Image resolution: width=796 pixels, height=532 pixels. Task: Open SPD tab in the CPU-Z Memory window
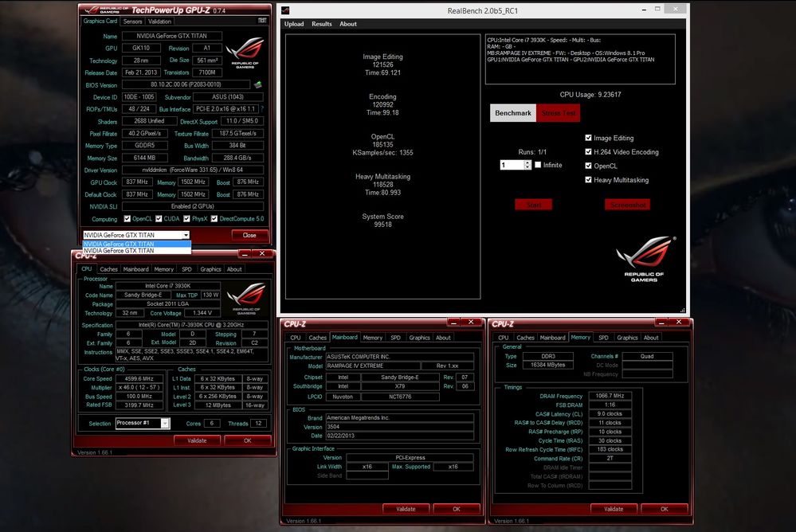604,338
